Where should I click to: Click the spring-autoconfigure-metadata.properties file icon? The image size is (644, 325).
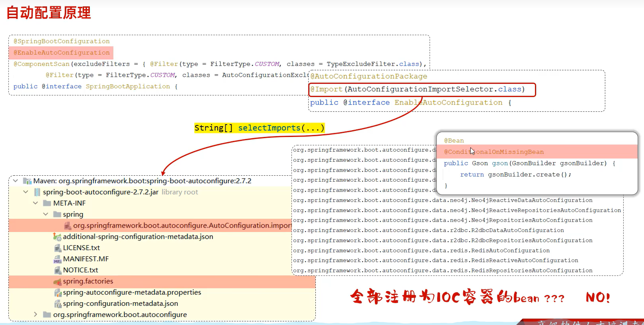57,293
